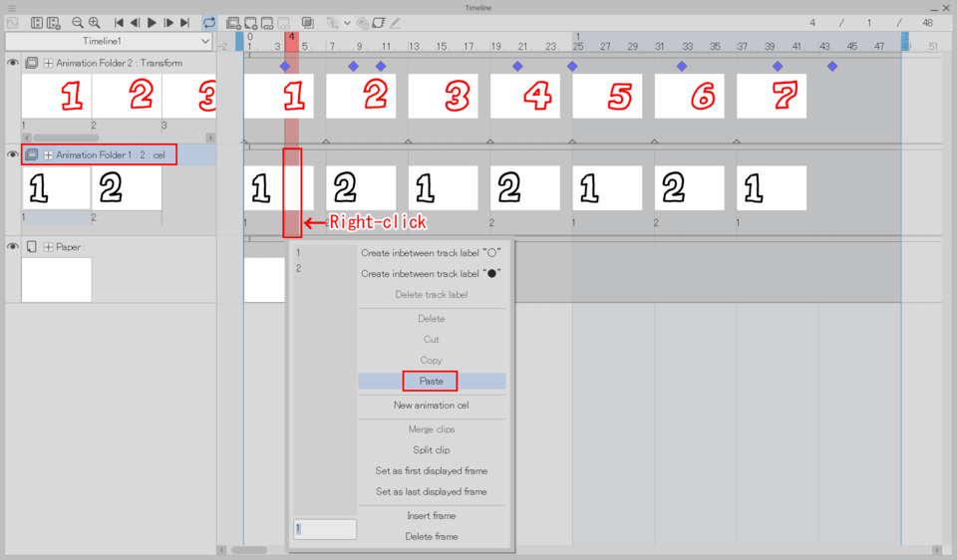Click timeline scroll-right arrow at bottom

coord(937,550)
